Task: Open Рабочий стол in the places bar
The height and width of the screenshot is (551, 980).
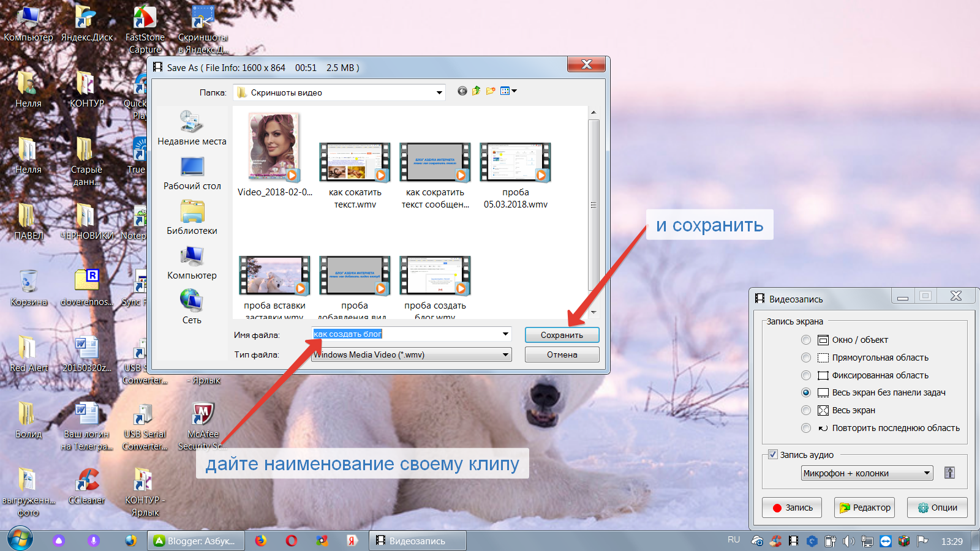Action: tap(192, 173)
